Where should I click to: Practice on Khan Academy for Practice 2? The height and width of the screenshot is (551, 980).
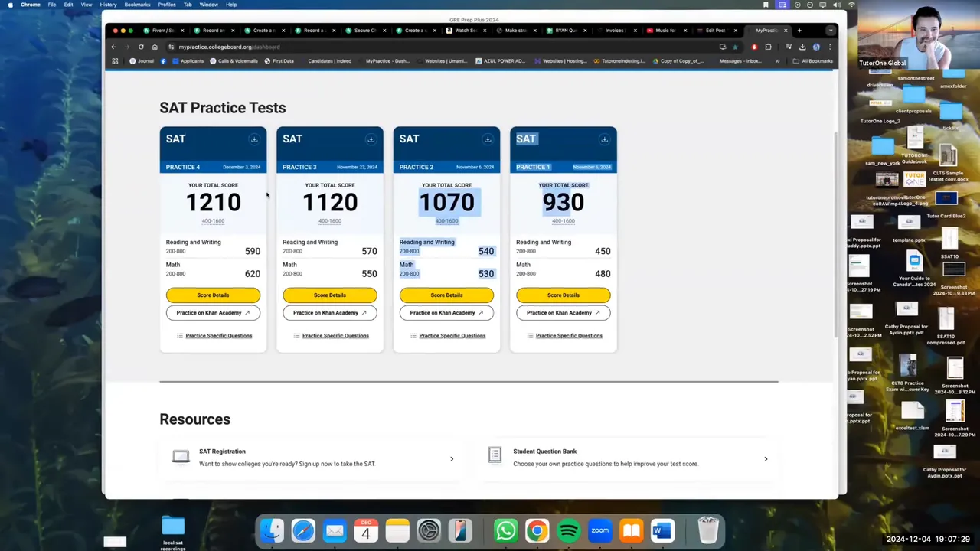click(x=446, y=312)
